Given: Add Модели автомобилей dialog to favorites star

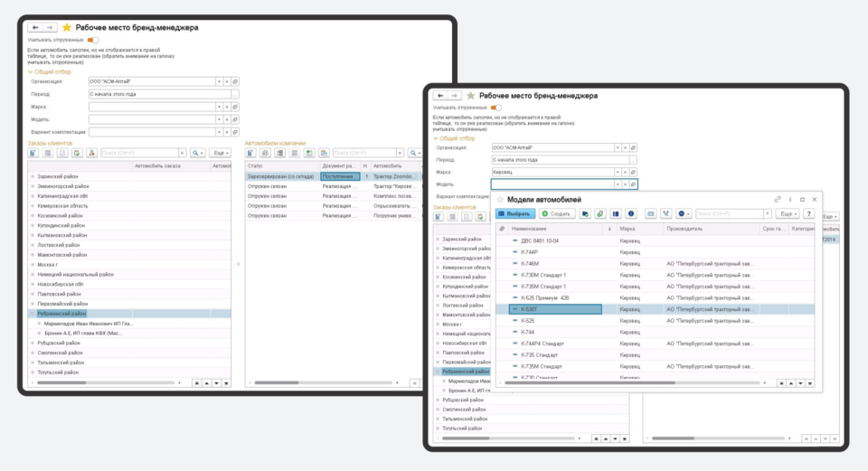Looking at the screenshot, I should click(500, 199).
